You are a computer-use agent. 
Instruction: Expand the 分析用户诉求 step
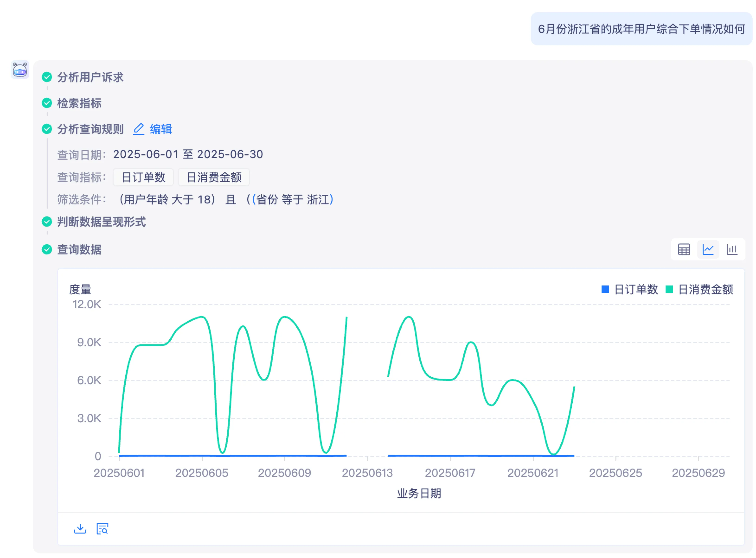[x=90, y=77]
